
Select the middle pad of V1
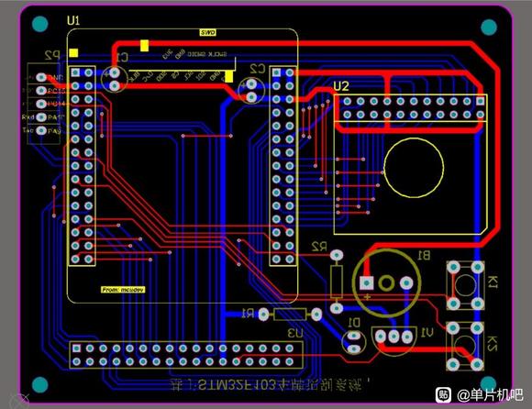(393, 337)
